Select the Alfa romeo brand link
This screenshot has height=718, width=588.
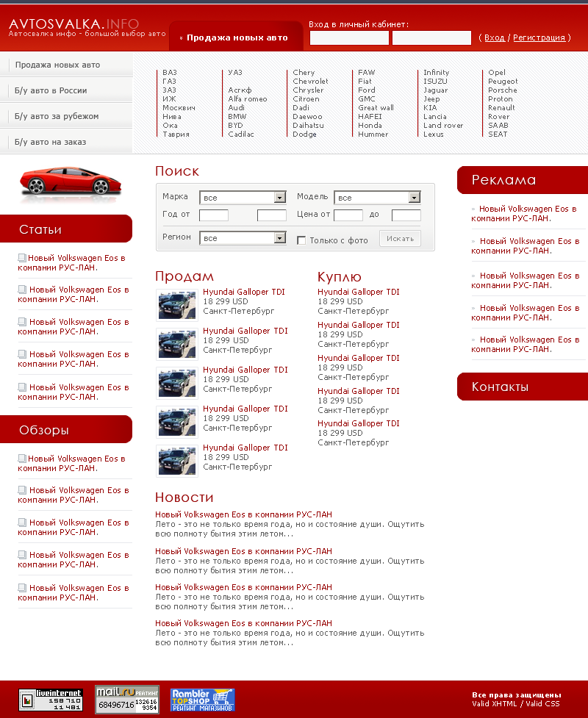[x=247, y=99]
